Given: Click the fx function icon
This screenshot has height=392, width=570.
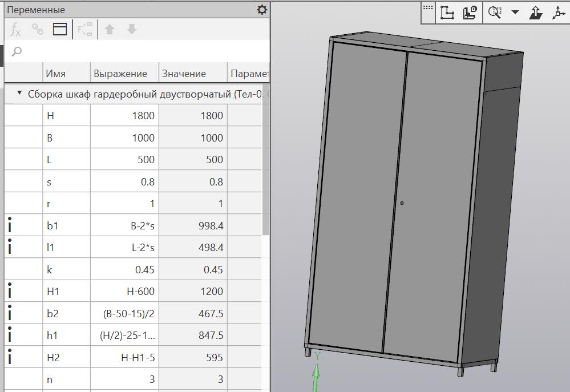Looking at the screenshot, I should click(15, 29).
